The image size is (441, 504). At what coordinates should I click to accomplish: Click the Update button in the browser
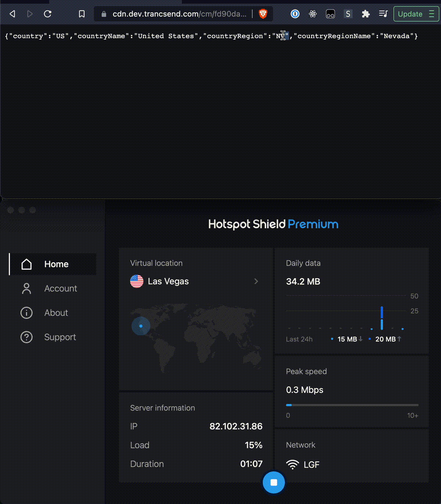[416, 14]
